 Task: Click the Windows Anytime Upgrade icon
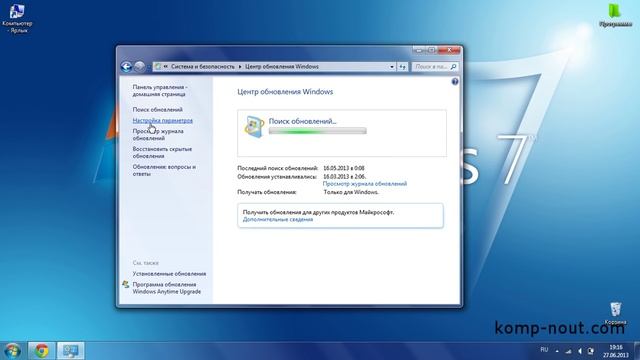click(x=126, y=284)
